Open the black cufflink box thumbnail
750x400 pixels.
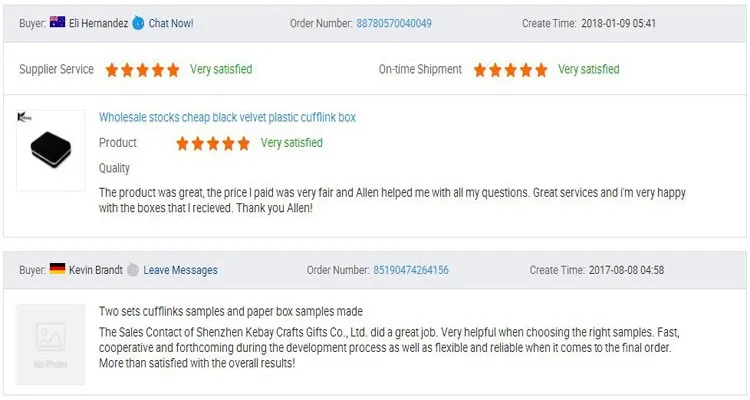50,151
